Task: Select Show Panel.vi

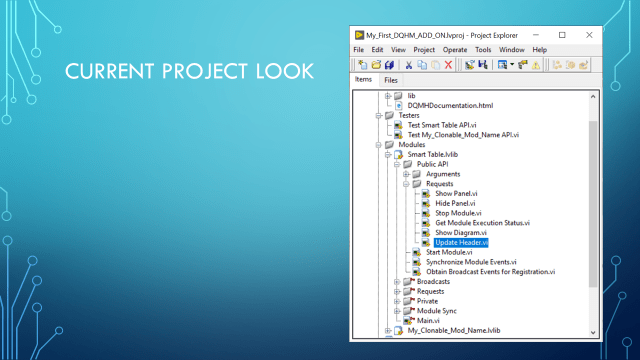Action: click(456, 193)
